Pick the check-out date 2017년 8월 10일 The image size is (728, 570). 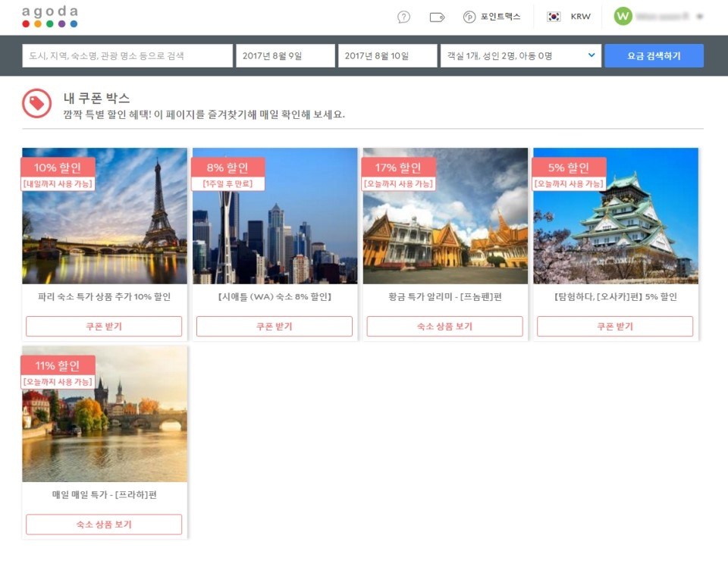click(x=388, y=55)
